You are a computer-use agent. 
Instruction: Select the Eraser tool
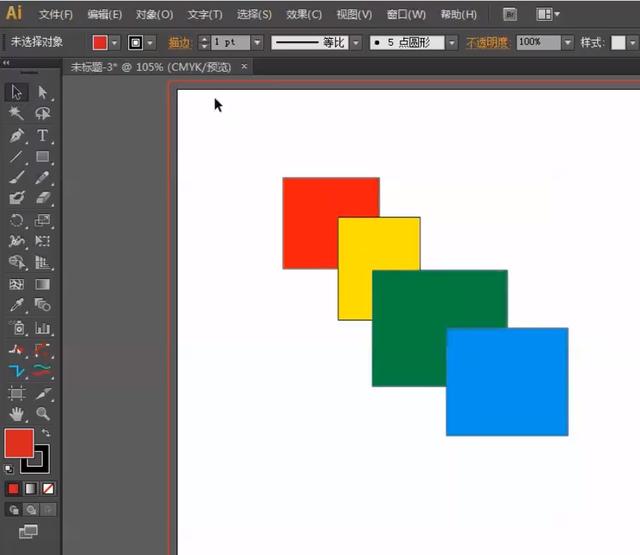tap(42, 198)
